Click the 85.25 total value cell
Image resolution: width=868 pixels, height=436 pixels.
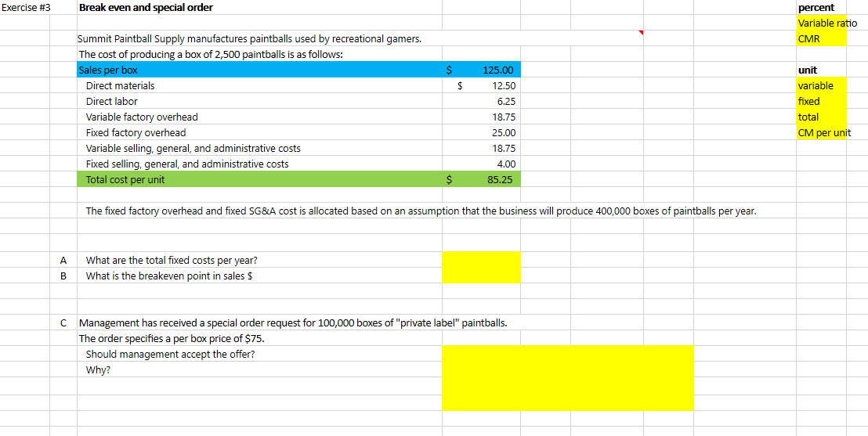pyautogui.click(x=481, y=179)
